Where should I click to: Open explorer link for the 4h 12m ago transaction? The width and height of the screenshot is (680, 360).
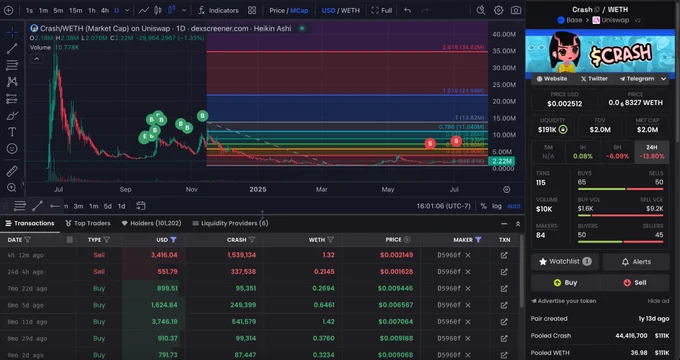504,255
